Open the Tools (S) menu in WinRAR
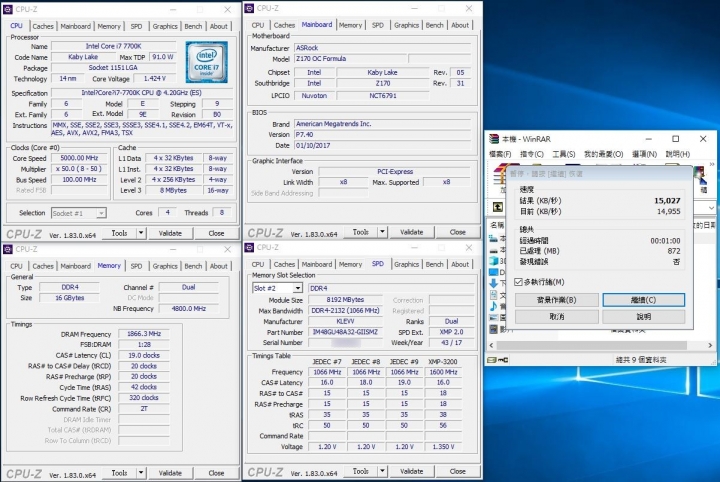The image size is (720, 482). click(563, 154)
